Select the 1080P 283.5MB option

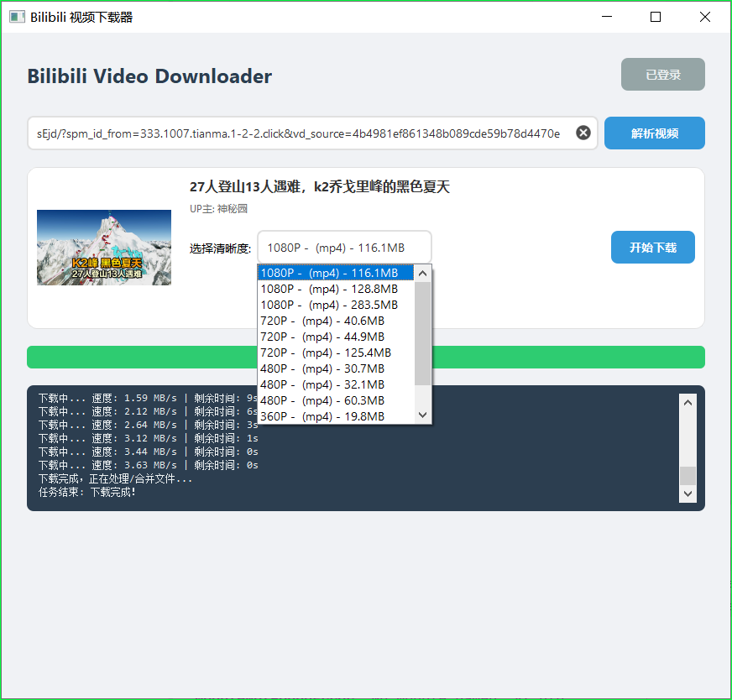[331, 305]
